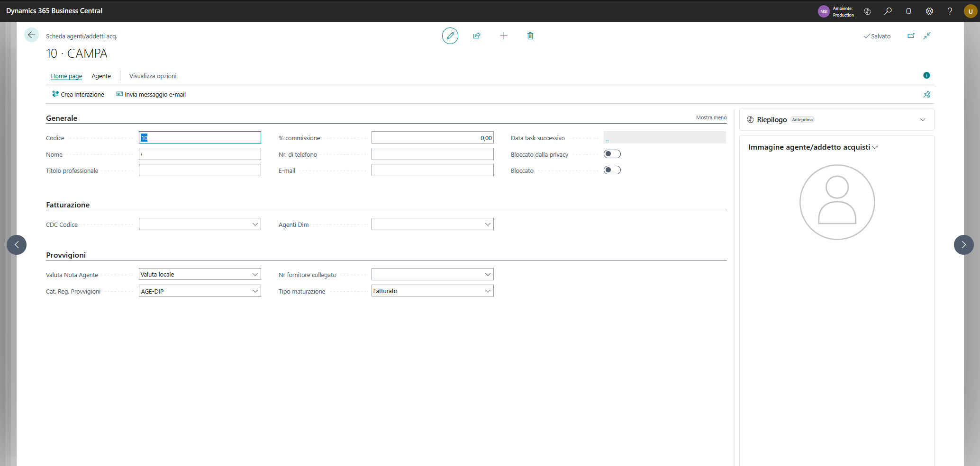Click the share icon in header
The height and width of the screenshot is (466, 980).
tap(476, 36)
